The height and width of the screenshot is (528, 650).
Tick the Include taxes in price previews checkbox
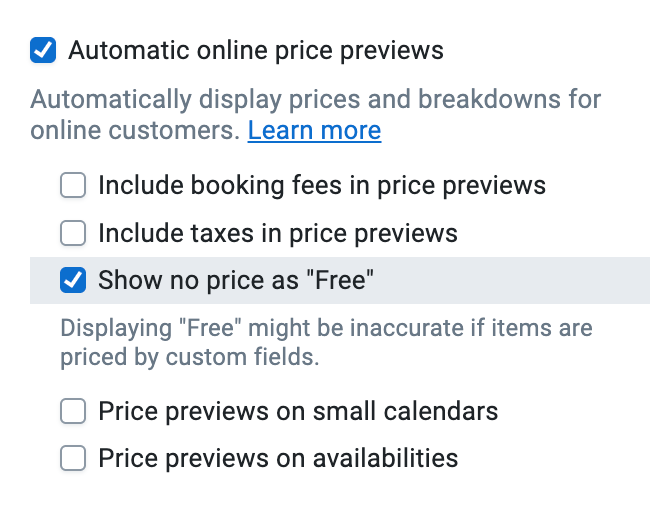coord(73,234)
